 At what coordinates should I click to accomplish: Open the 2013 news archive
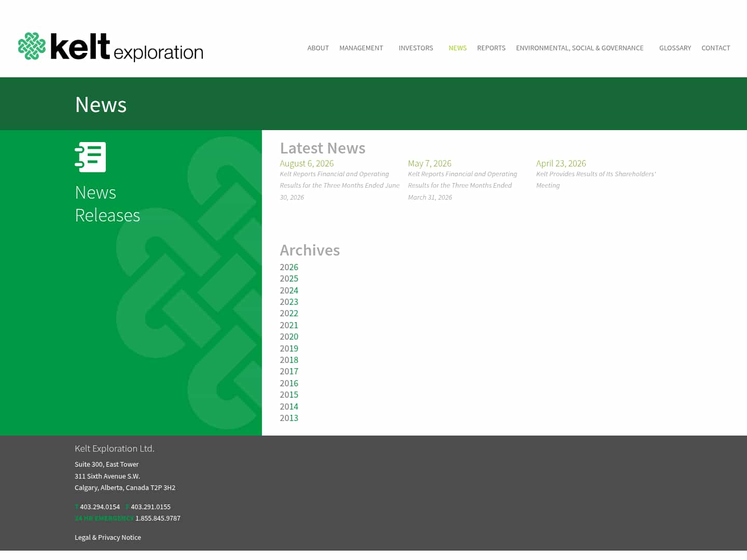pyautogui.click(x=289, y=418)
